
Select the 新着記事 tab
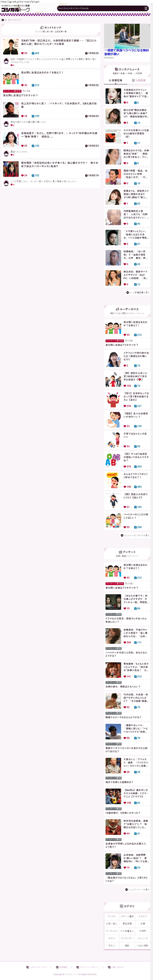click(116, 81)
